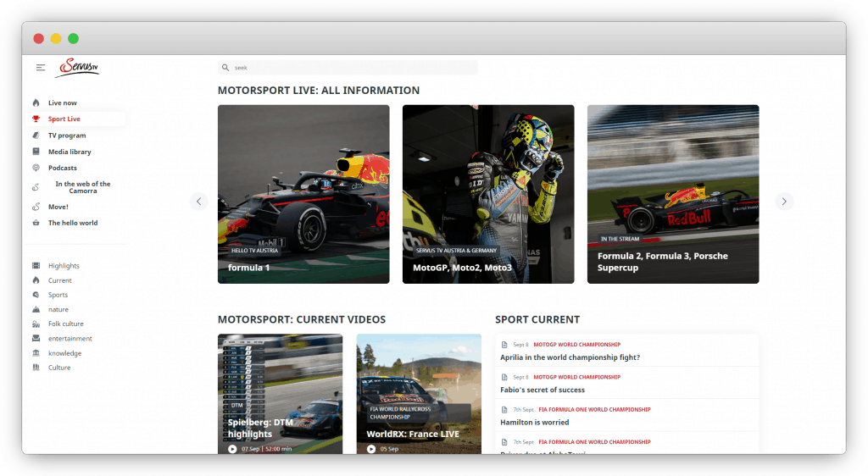Click the Current flame icon
This screenshot has width=868, height=476.
pos(36,280)
